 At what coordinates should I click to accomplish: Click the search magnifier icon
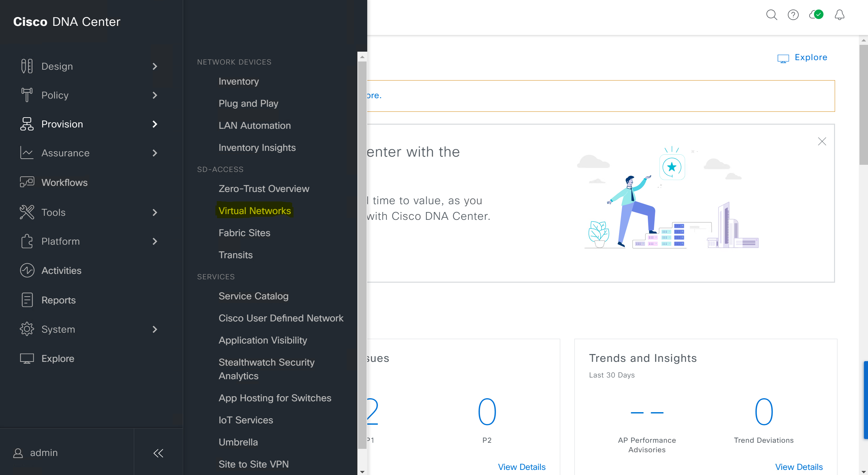(772, 15)
